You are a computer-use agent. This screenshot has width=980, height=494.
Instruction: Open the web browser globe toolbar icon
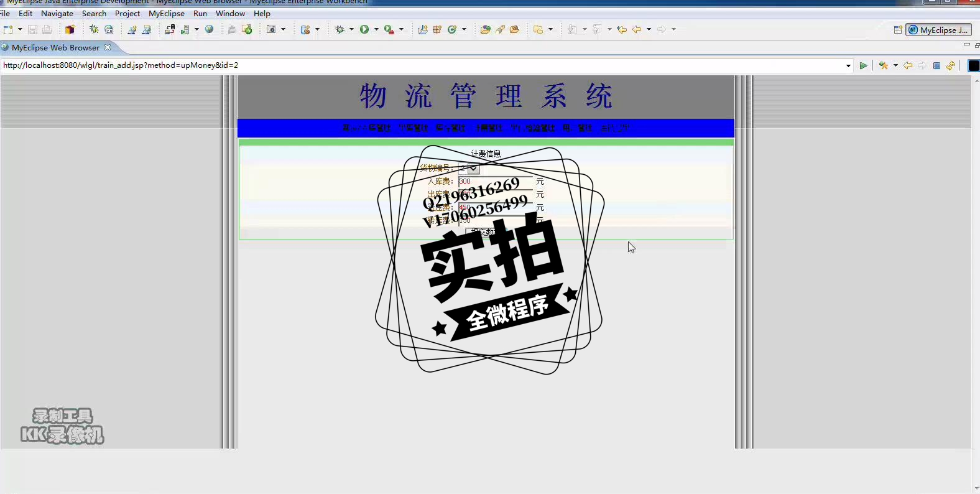[210, 29]
